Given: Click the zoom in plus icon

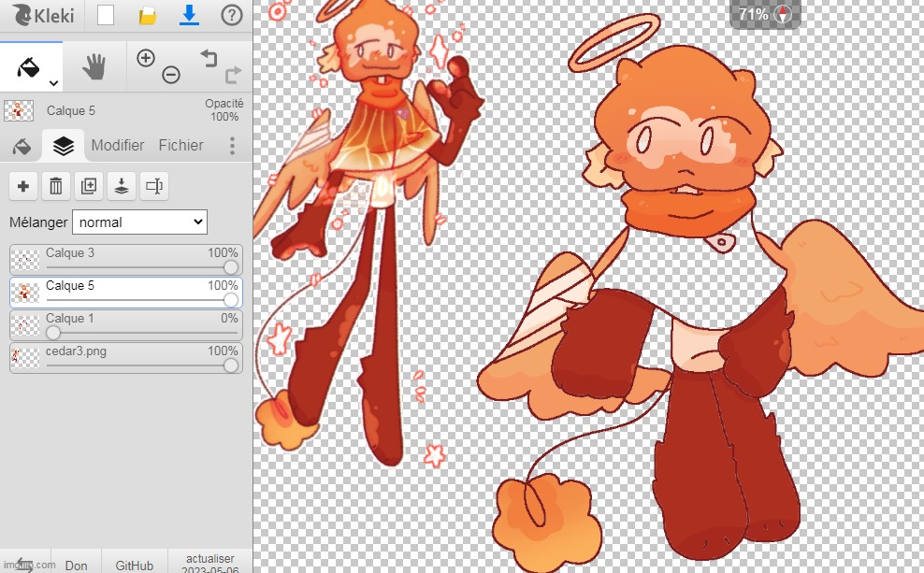Looking at the screenshot, I should pyautogui.click(x=145, y=58).
